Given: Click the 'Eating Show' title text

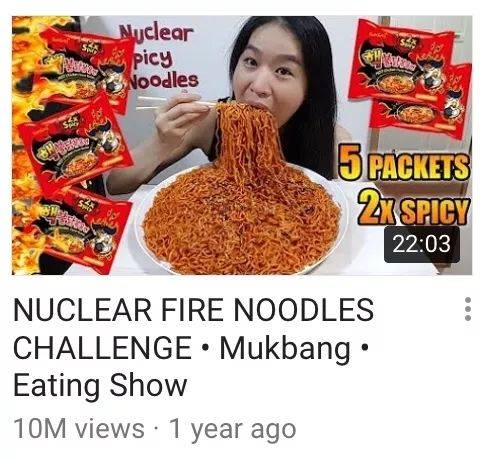Looking at the screenshot, I should pyautogui.click(x=100, y=386).
